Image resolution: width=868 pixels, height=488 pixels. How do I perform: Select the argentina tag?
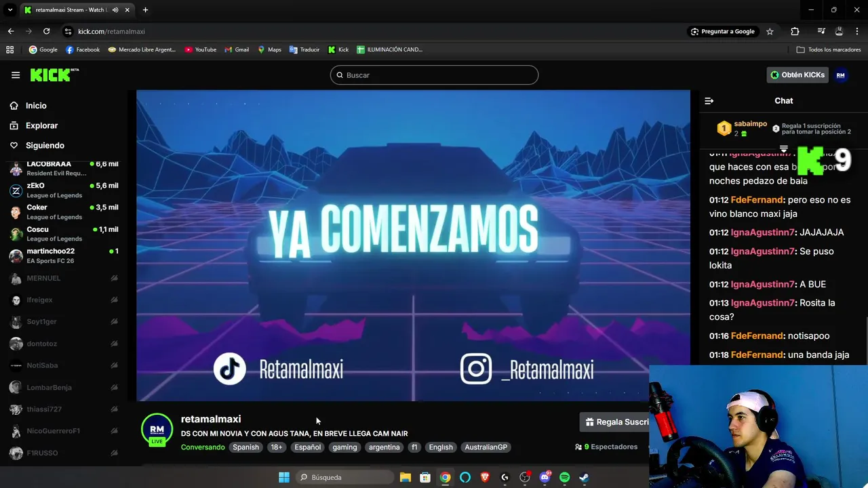pyautogui.click(x=384, y=447)
